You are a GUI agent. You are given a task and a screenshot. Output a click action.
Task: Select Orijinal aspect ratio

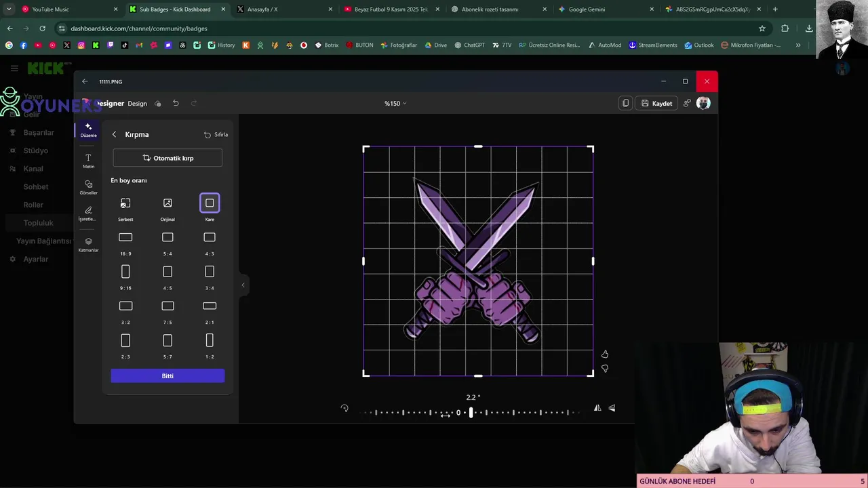point(167,209)
